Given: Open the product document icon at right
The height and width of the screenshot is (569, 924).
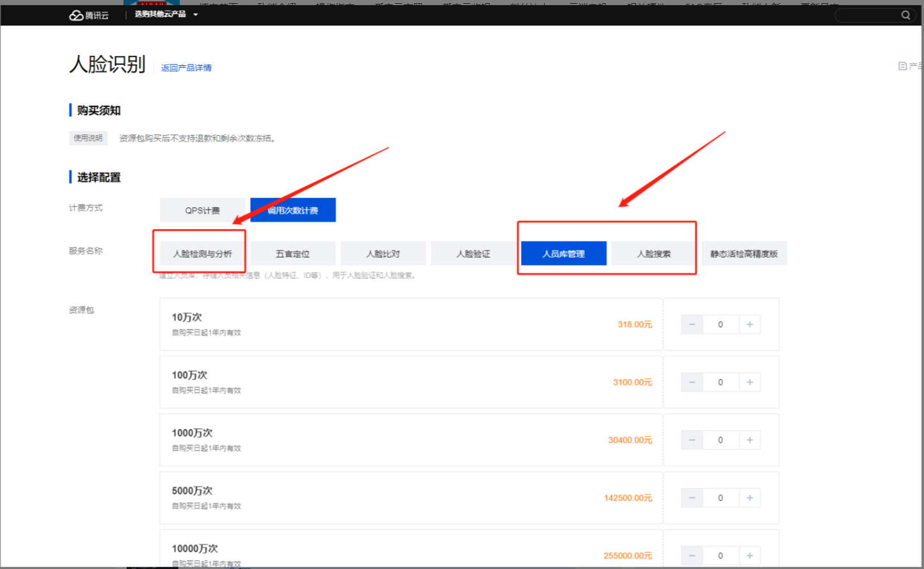Looking at the screenshot, I should point(902,66).
